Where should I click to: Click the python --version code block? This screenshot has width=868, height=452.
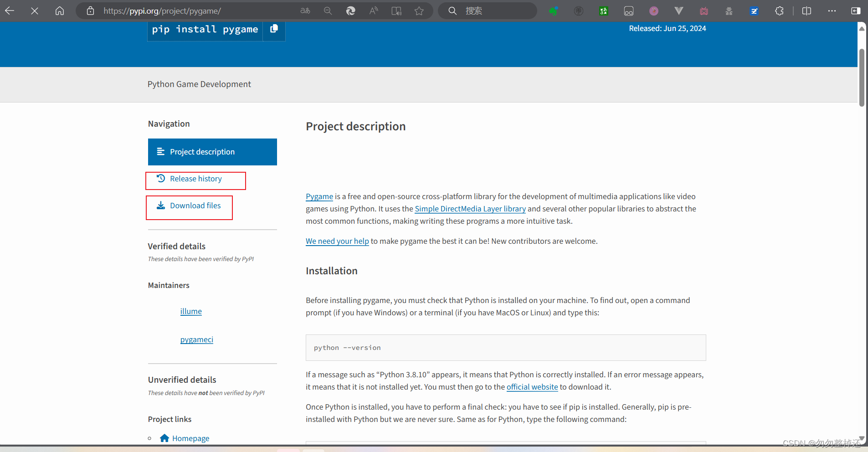(x=506, y=348)
